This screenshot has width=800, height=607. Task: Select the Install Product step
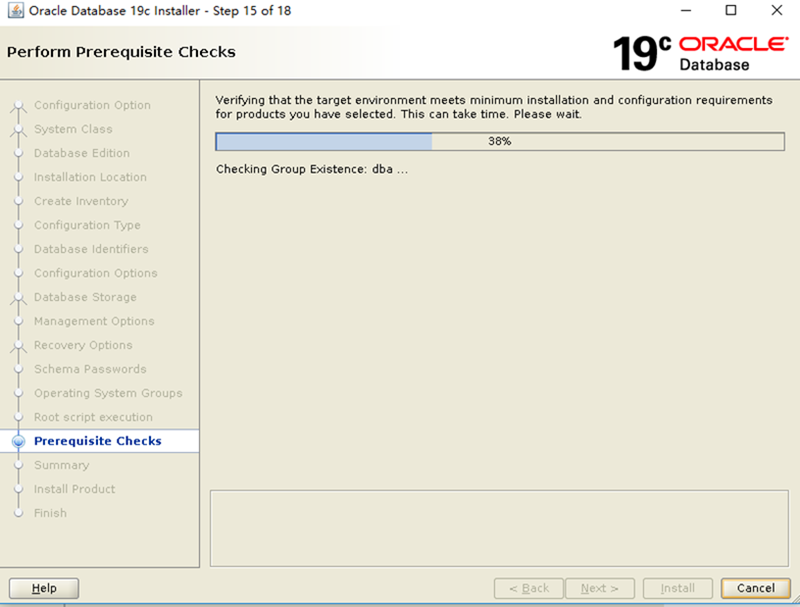click(x=74, y=489)
